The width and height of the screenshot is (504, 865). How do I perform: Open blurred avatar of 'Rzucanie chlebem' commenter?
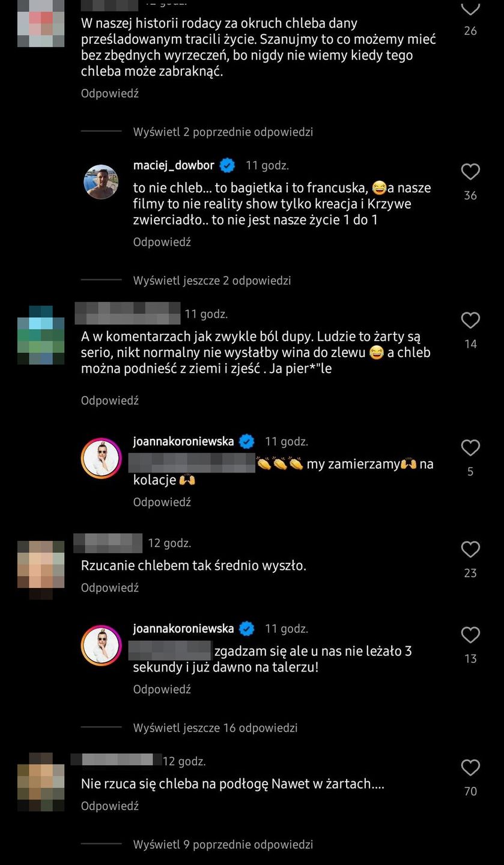pyautogui.click(x=41, y=570)
